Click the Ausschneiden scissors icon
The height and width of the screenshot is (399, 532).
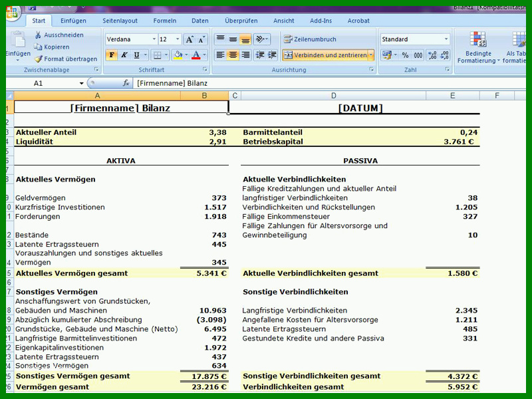tap(38, 35)
